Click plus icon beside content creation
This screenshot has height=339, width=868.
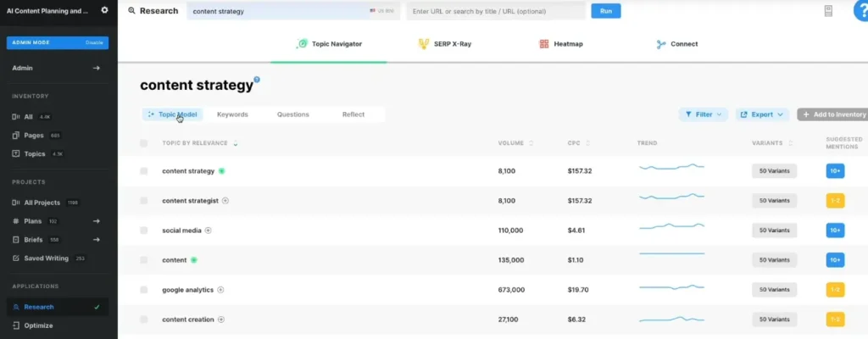click(221, 320)
